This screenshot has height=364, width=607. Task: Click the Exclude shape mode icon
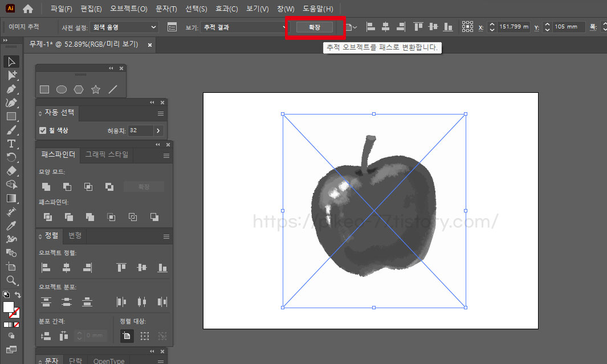click(109, 187)
